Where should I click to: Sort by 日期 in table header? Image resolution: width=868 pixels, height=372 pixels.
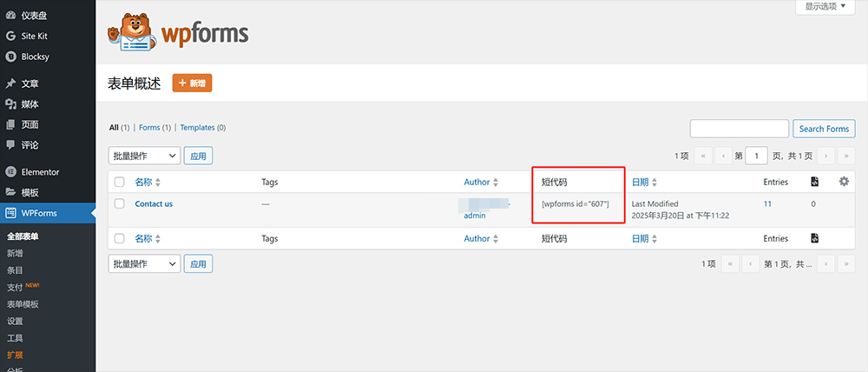tap(644, 182)
